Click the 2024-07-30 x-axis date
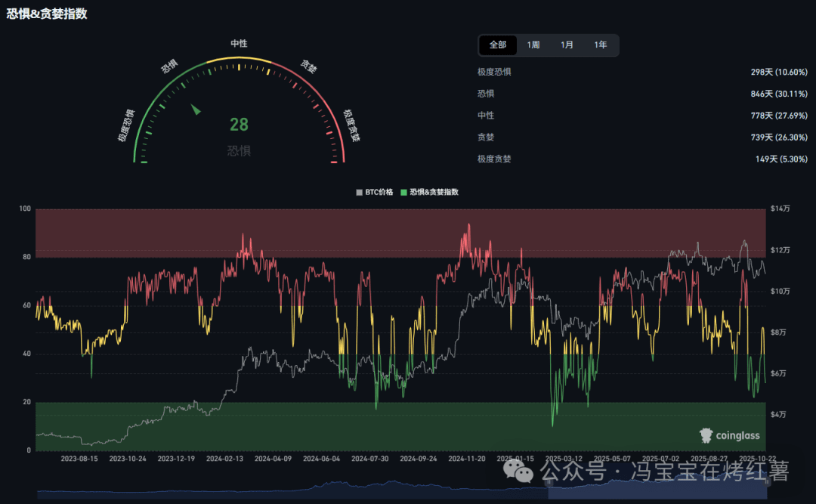The image size is (816, 504). [x=370, y=459]
